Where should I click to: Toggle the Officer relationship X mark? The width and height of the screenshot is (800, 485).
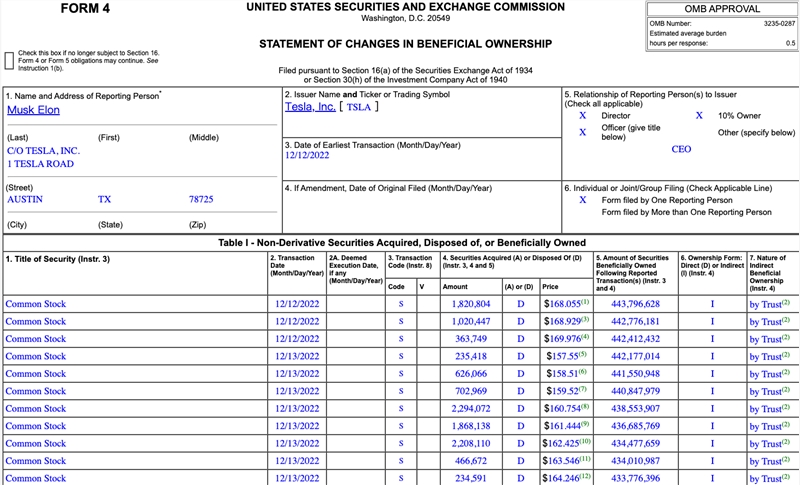[x=583, y=132]
